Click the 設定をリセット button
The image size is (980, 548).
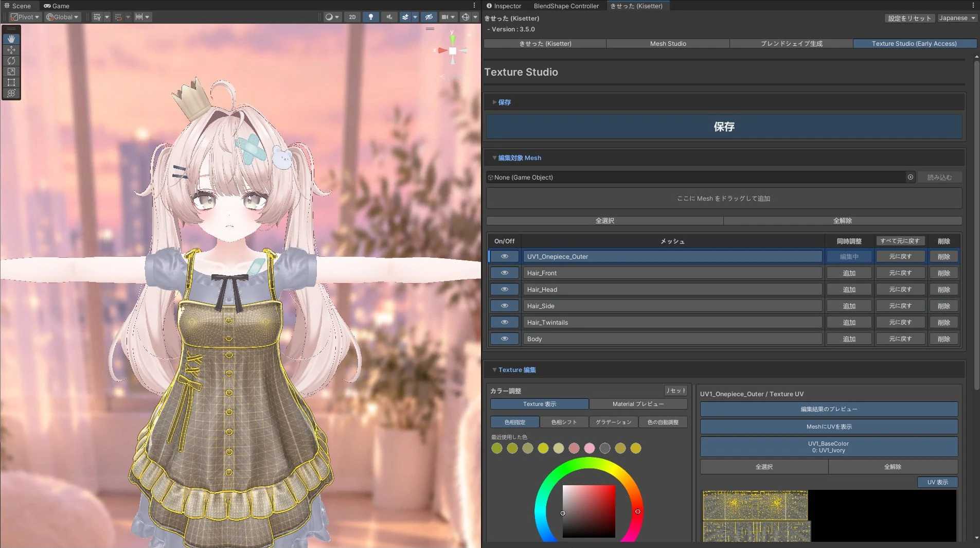(909, 18)
